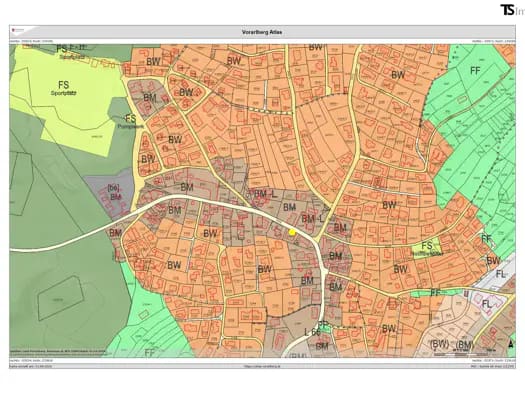525x394 pixels.
Task: Click the TS logo in the corner
Action: coord(508,9)
